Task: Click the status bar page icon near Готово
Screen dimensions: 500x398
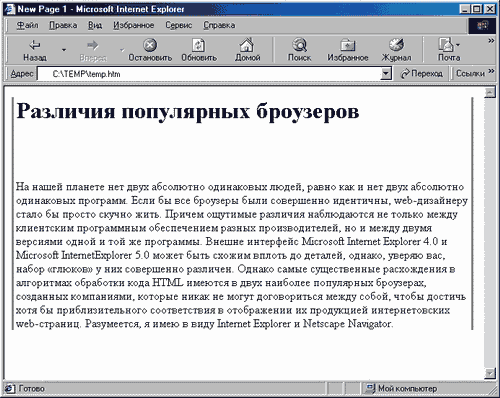Action: tap(9, 388)
